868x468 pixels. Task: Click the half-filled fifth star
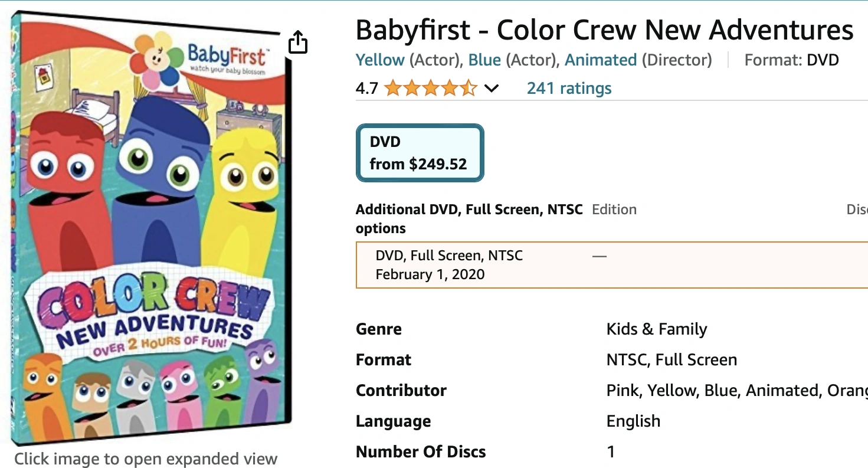coord(468,87)
